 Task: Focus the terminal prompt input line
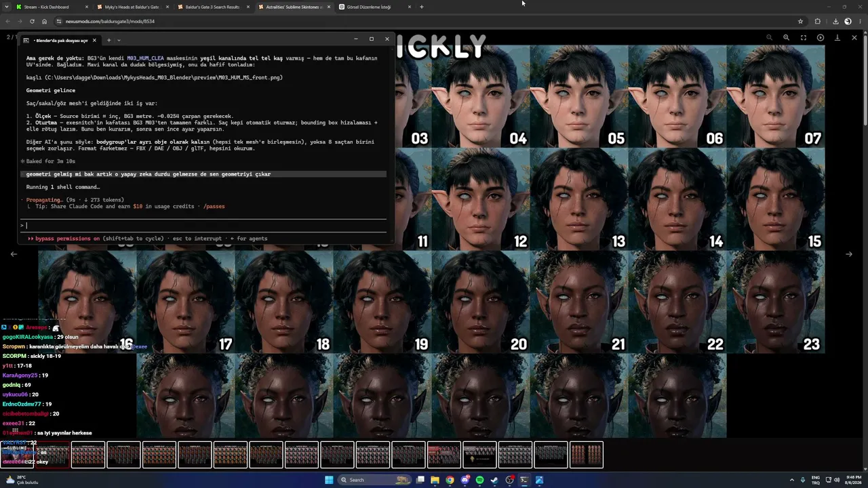(x=203, y=225)
